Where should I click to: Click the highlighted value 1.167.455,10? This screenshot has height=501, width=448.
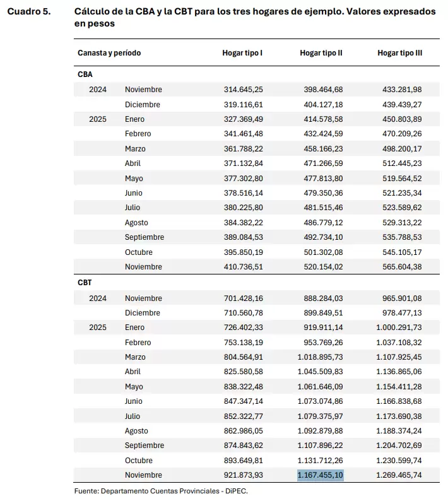click(320, 475)
